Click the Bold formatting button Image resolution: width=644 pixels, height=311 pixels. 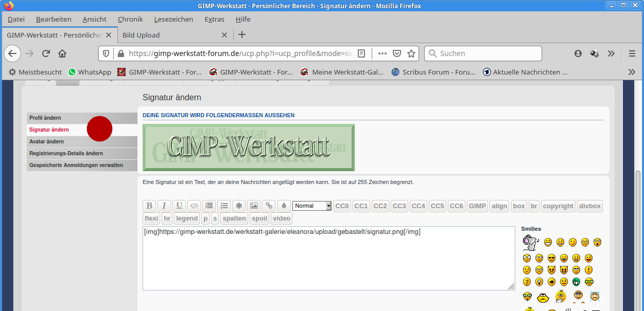pyautogui.click(x=149, y=206)
